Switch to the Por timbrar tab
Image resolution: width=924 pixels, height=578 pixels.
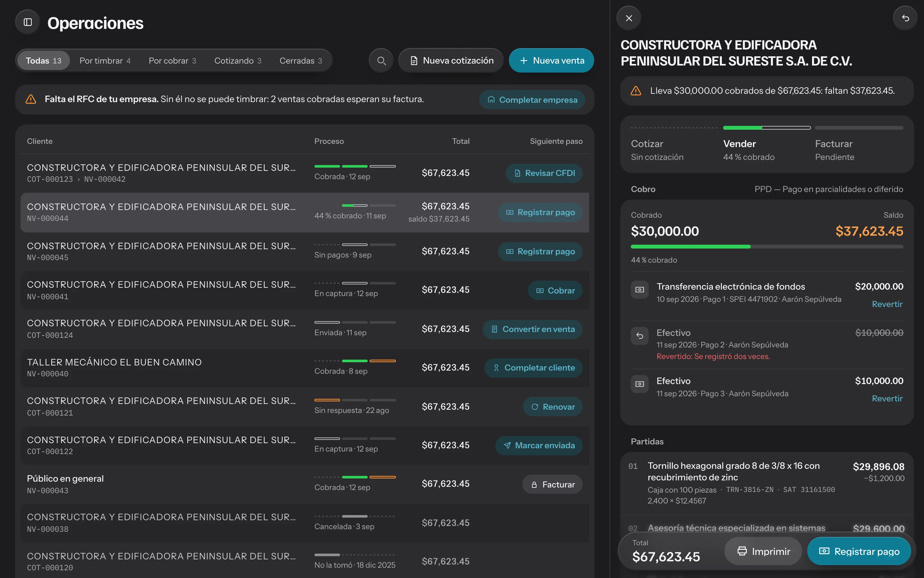(x=105, y=61)
